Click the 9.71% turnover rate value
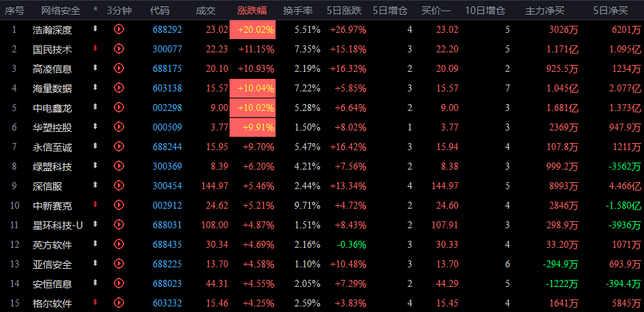The width and height of the screenshot is (644, 312). [x=307, y=205]
